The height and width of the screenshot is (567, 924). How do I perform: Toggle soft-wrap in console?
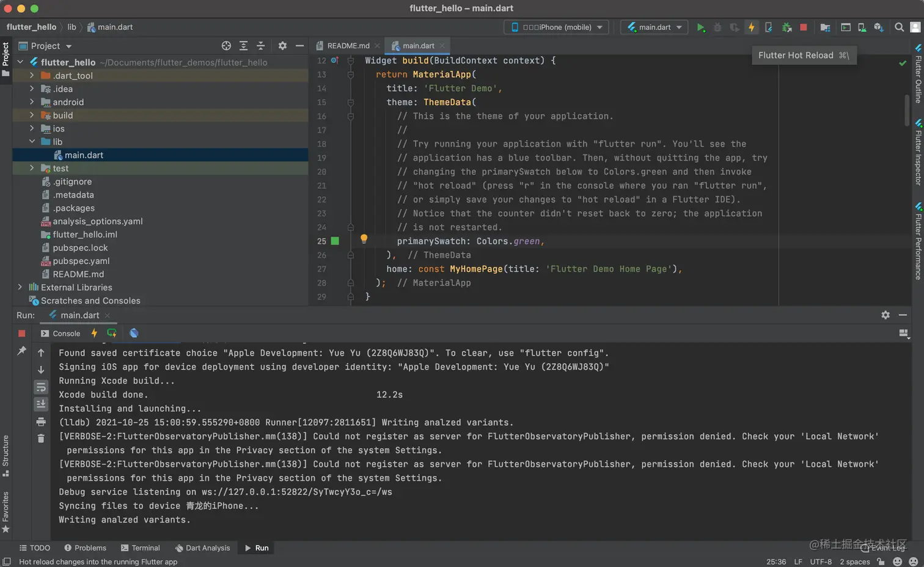[x=41, y=387]
